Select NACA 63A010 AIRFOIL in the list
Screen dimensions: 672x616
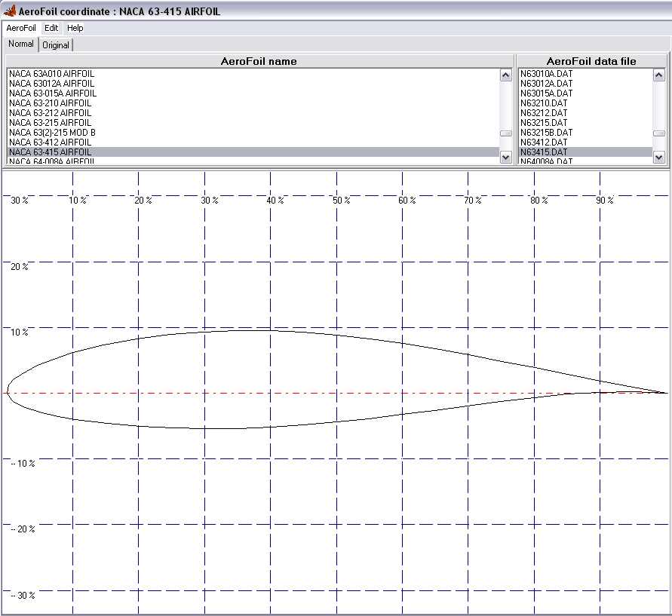tap(51, 74)
